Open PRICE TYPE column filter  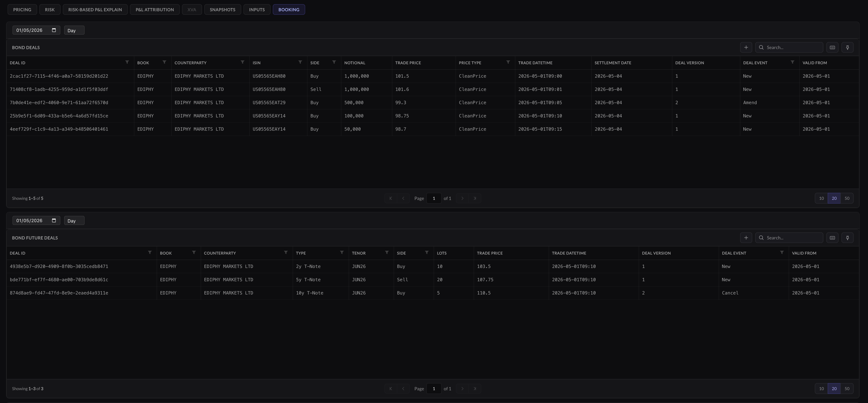tap(508, 62)
